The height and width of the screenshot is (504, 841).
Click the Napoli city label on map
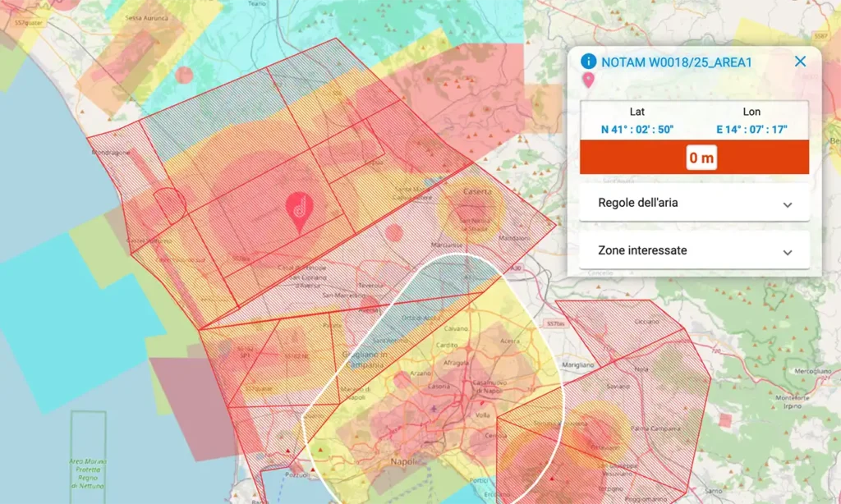coord(403,461)
